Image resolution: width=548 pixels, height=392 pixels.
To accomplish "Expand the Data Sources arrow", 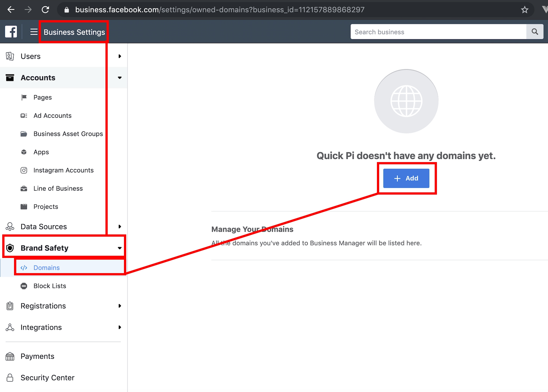I will (x=120, y=227).
